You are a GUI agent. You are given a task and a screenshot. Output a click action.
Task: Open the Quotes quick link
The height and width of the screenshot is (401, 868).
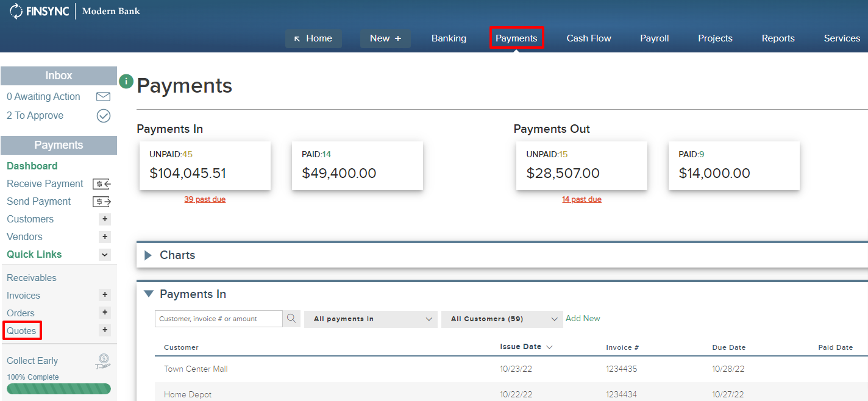pyautogui.click(x=22, y=331)
